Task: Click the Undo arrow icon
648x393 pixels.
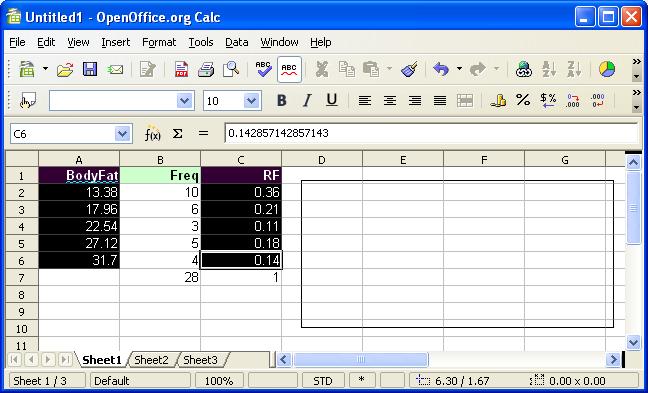Action: (x=441, y=69)
